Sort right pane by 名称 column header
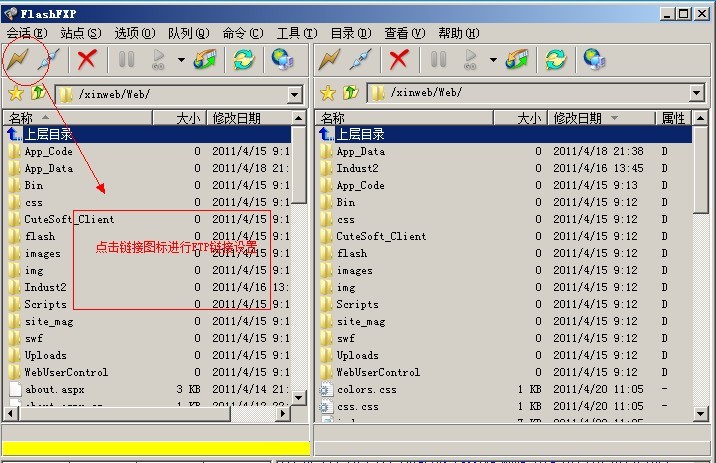This screenshot has width=716, height=463. pyautogui.click(x=404, y=118)
